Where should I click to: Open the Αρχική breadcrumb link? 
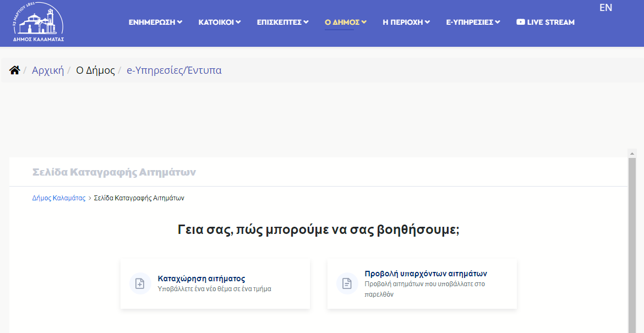pyautogui.click(x=49, y=70)
